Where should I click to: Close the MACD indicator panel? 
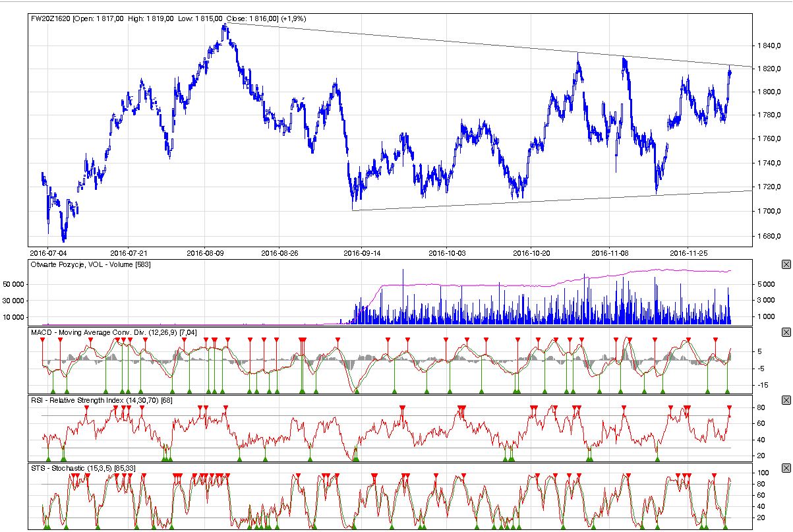pos(785,332)
